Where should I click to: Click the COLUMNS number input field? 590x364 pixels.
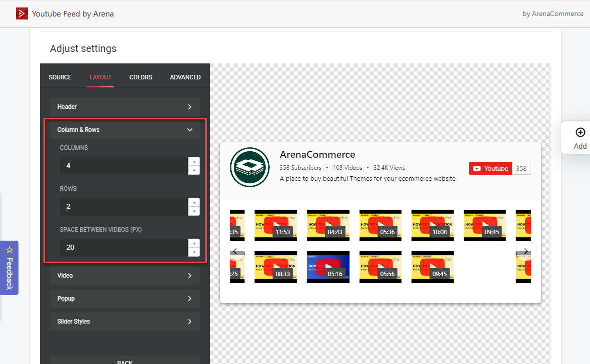pyautogui.click(x=123, y=165)
